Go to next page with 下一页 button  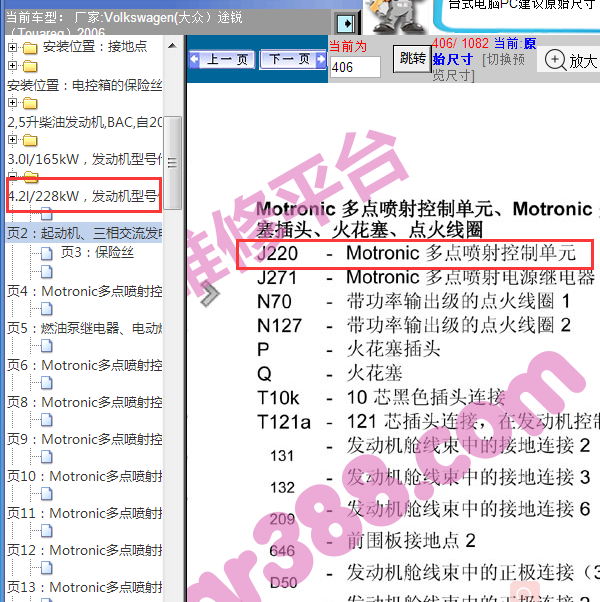click(294, 60)
